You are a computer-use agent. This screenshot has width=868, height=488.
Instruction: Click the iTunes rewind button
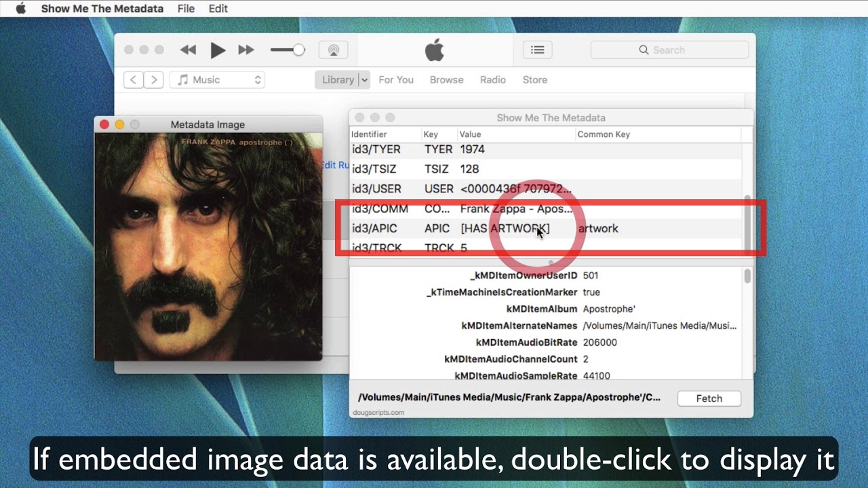click(188, 50)
